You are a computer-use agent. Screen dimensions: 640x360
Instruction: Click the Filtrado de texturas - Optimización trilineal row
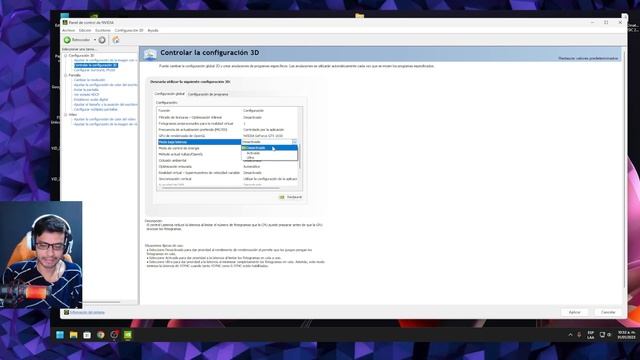(x=228, y=117)
